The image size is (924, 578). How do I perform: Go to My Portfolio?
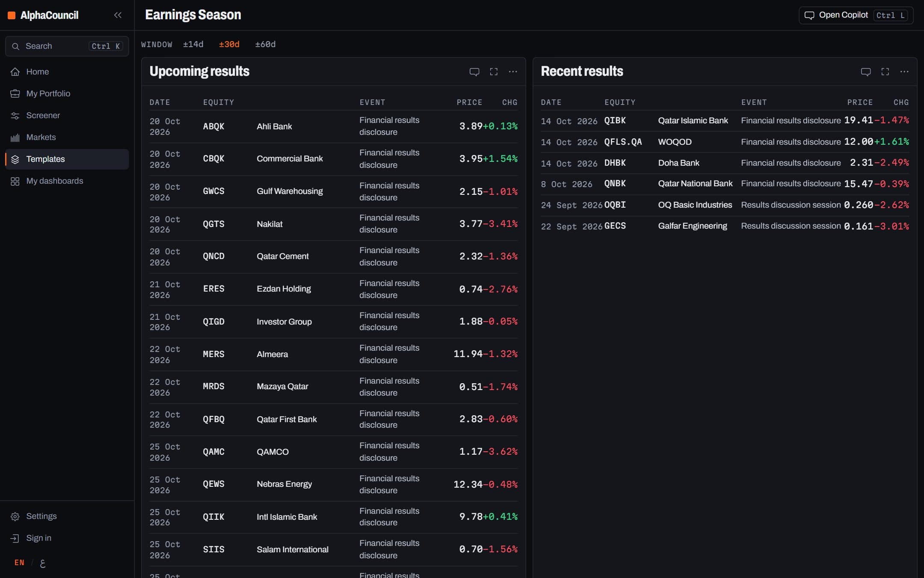tap(67, 93)
